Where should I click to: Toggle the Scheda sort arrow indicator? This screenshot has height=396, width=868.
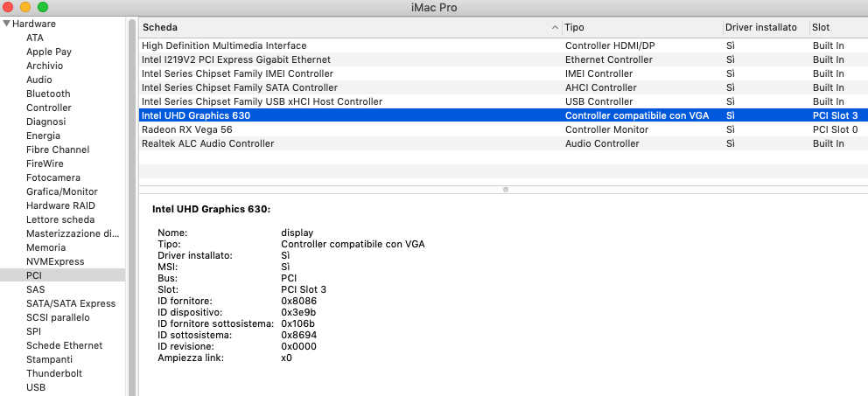[x=556, y=27]
